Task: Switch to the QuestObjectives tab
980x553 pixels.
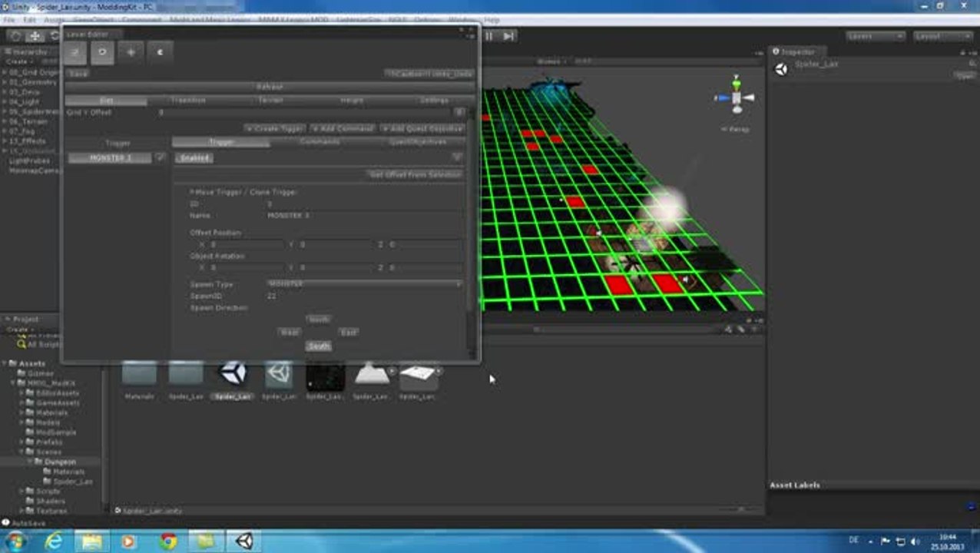Action: [417, 142]
